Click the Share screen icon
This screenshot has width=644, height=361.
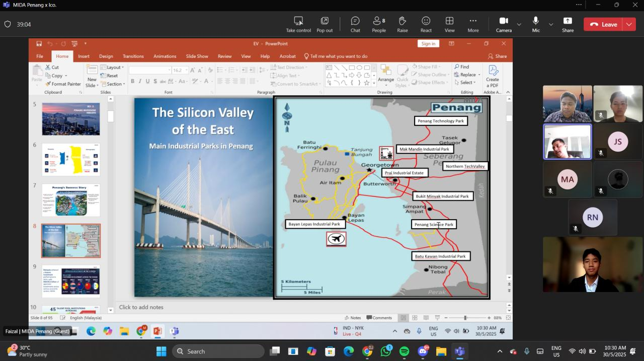point(568,24)
